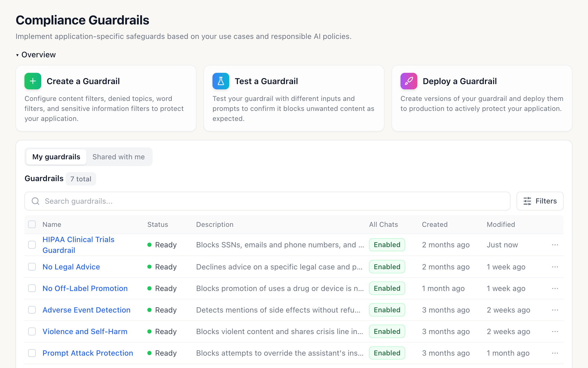
Task: Open the Filters button
Action: click(x=540, y=201)
